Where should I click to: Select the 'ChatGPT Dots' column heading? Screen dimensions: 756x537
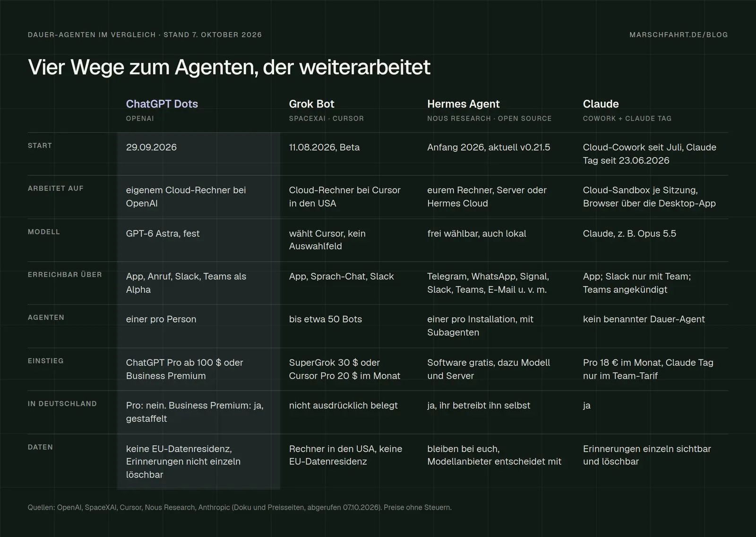(162, 104)
